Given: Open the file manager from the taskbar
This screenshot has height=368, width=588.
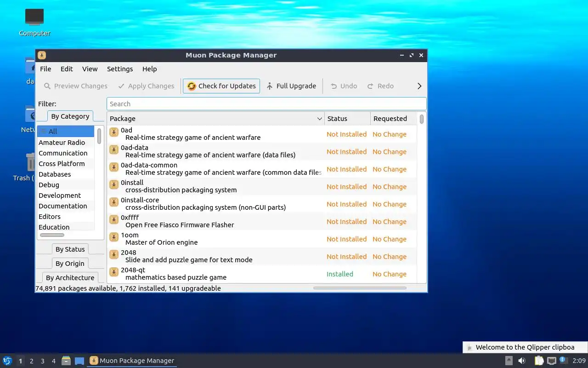Looking at the screenshot, I should click(66, 361).
